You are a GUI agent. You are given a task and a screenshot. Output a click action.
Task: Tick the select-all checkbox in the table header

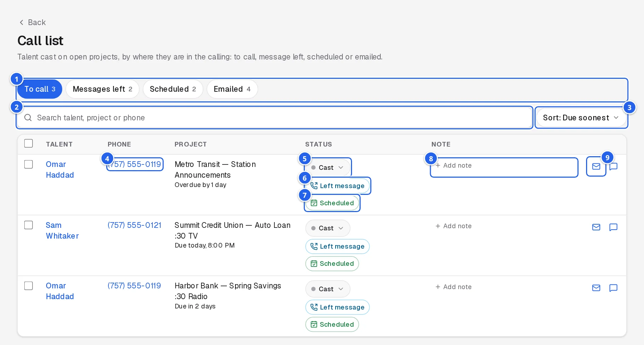[29, 144]
